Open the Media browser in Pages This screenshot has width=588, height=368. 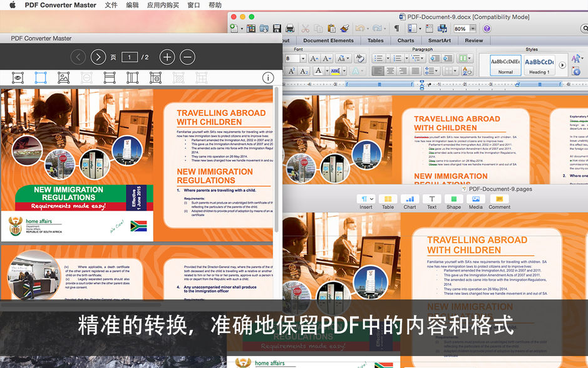tap(476, 199)
